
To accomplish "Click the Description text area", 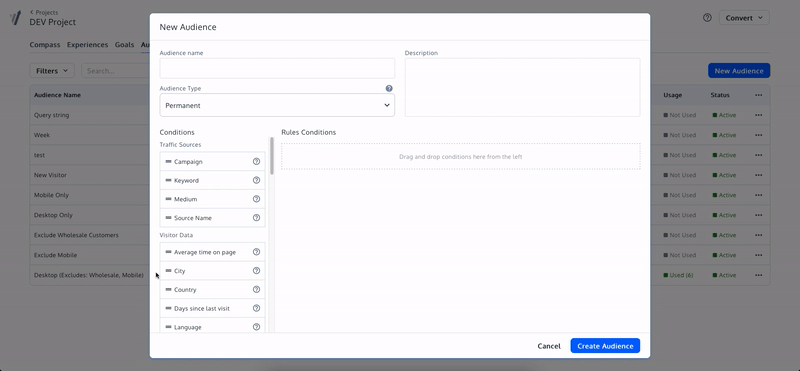I will [522, 87].
